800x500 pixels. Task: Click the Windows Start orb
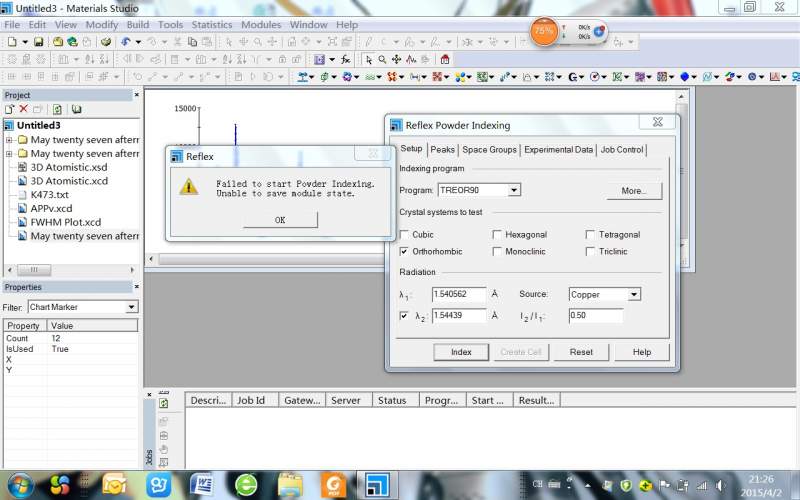pos(20,485)
